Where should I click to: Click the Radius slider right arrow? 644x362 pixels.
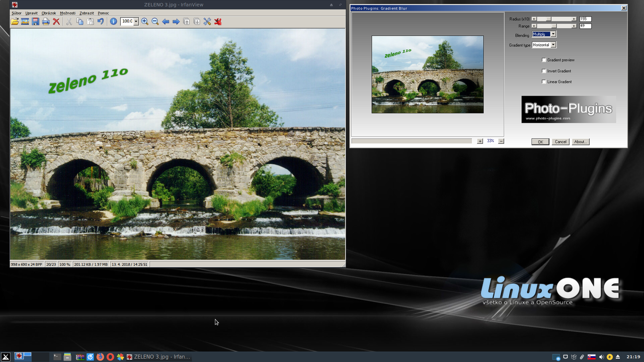click(574, 19)
